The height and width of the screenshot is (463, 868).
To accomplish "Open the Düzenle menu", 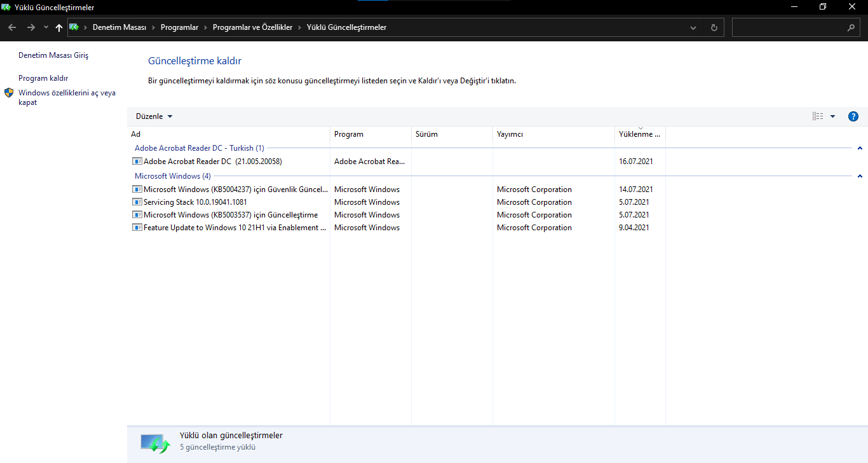I will click(154, 116).
